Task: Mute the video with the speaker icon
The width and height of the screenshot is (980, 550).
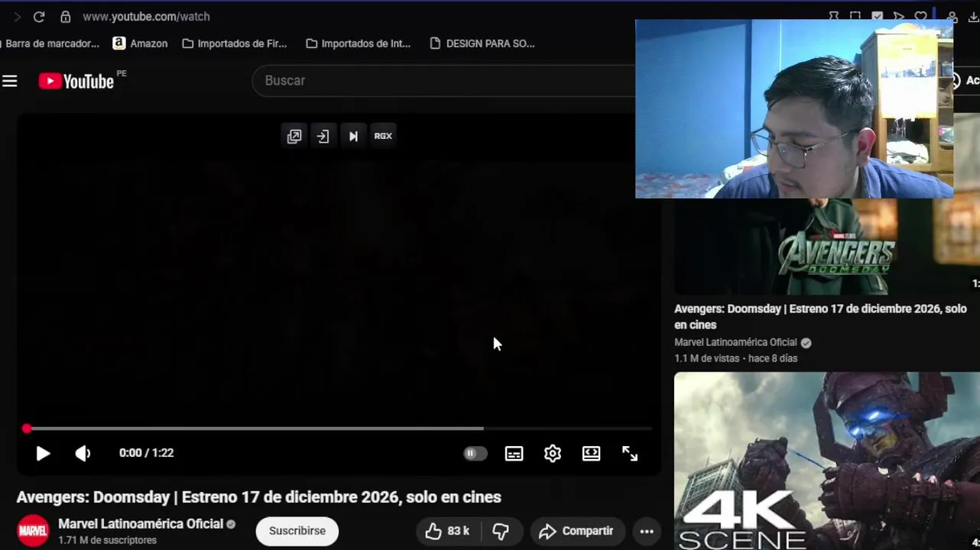Action: pos(83,453)
